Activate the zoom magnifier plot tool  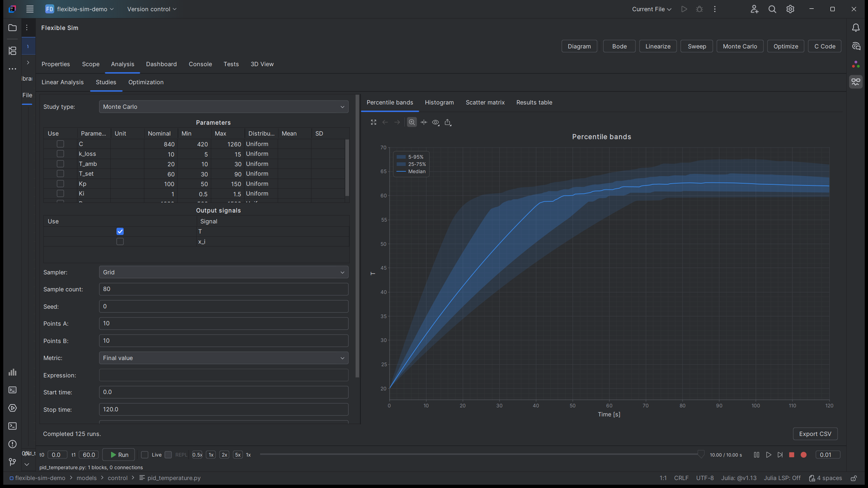click(412, 123)
